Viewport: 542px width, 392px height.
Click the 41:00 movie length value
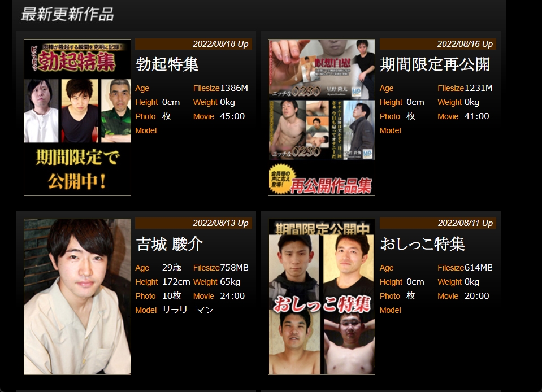pos(476,116)
